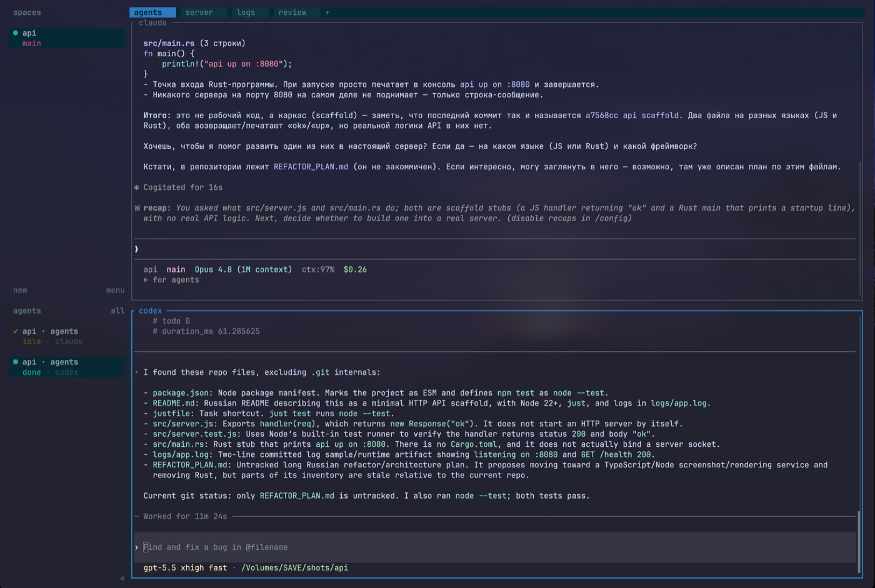This screenshot has width=875, height=588.
Task: Focus the claude prompt input line
Action: click(x=495, y=249)
